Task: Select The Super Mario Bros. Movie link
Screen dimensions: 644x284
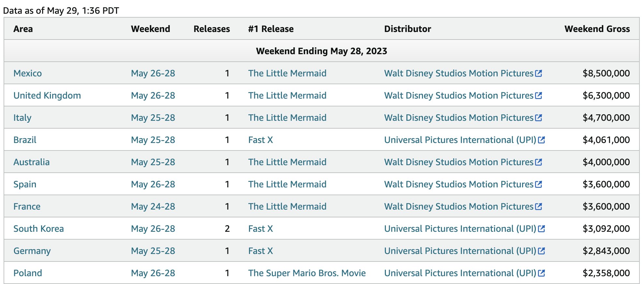Action: coord(307,273)
